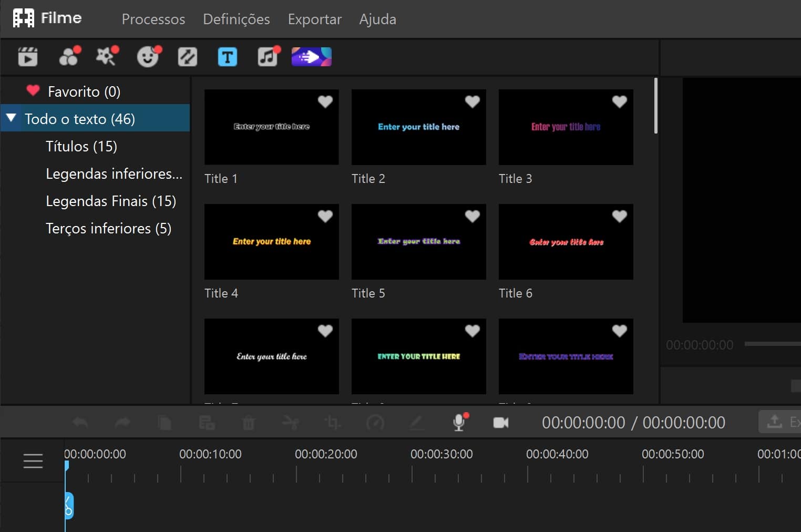Select the Title 3 thumbnail

point(566,127)
